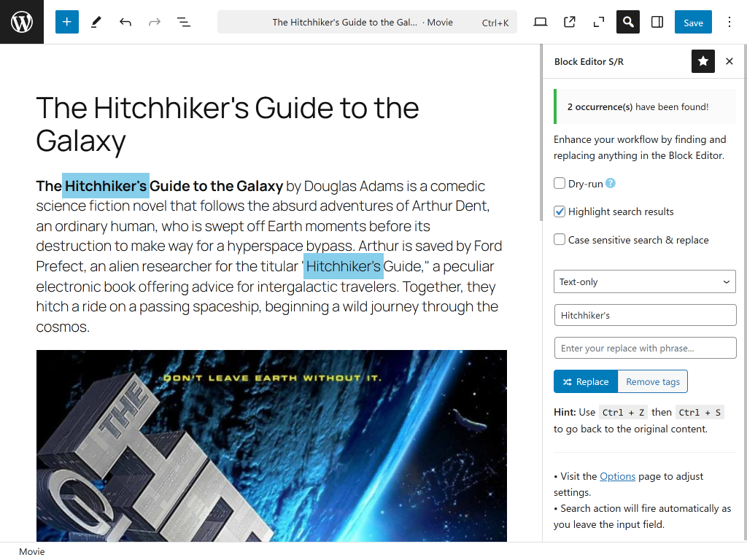Unpin Block Editor S/R star icon

point(703,61)
